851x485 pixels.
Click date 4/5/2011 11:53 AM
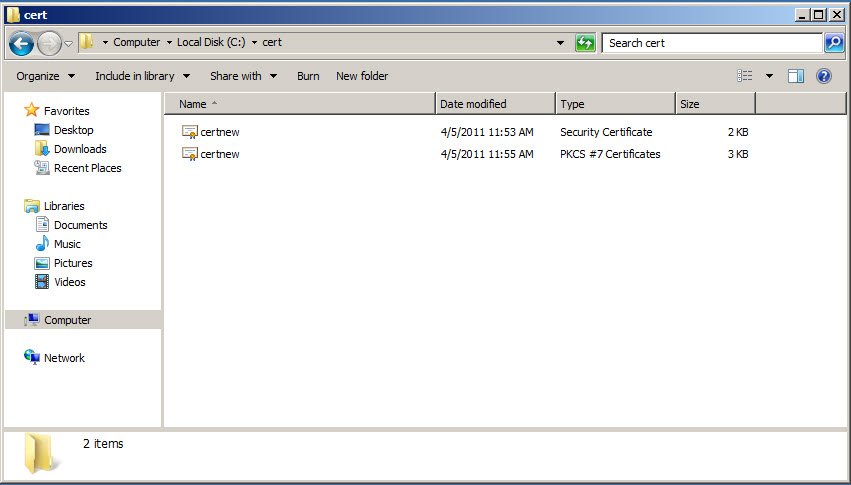pos(487,132)
